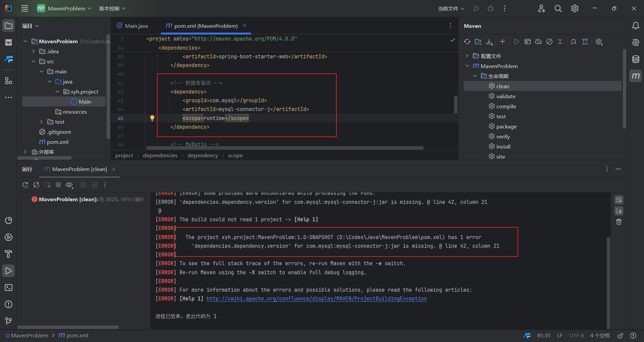Open more tool windows ellipsis

9,98
